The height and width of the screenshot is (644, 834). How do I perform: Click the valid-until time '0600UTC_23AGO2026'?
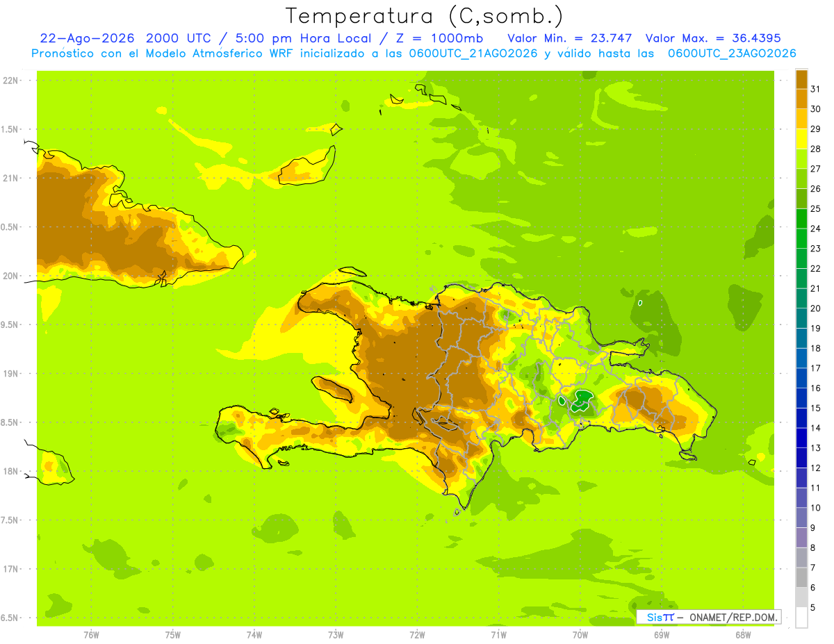coord(731,53)
